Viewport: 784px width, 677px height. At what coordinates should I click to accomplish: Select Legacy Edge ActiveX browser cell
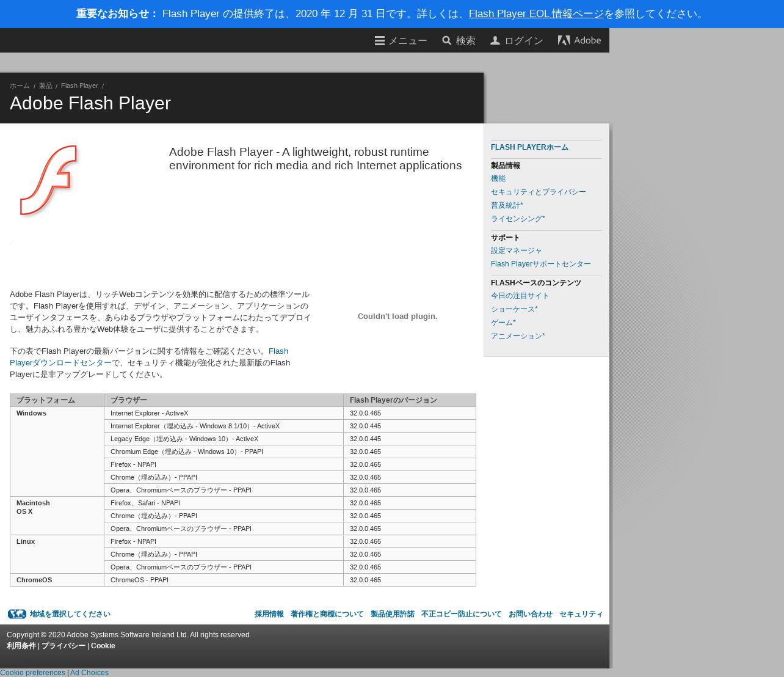click(x=224, y=439)
